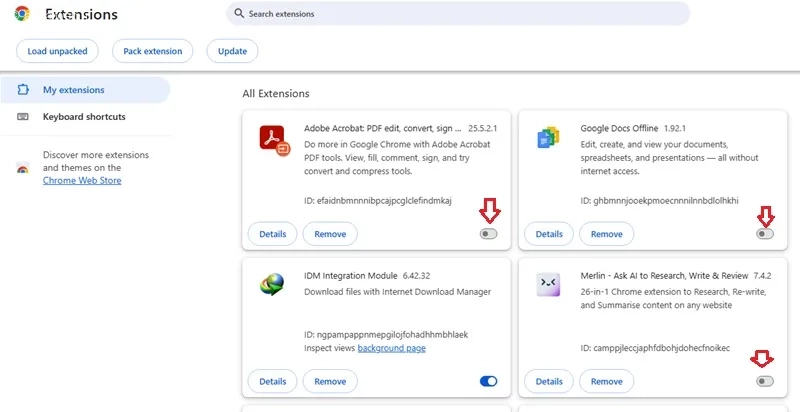Open IDM background page inspect link
The image size is (800, 412).
coord(391,348)
